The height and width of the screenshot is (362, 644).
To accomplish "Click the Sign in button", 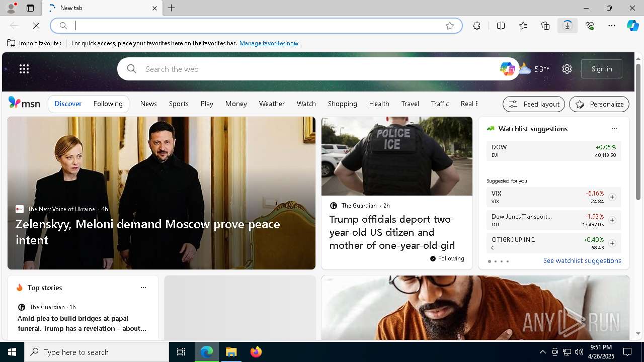I will tap(602, 69).
